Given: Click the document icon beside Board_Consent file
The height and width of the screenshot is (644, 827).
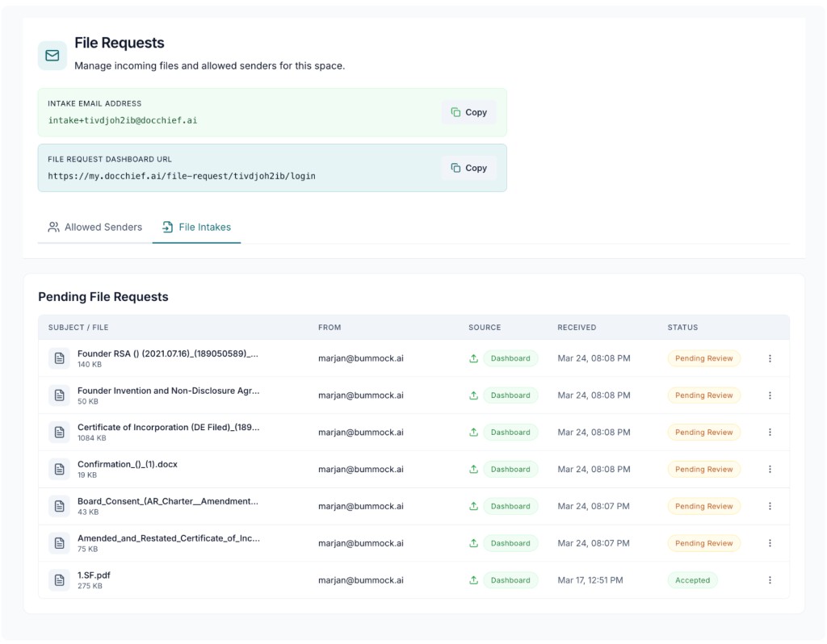Looking at the screenshot, I should click(59, 506).
